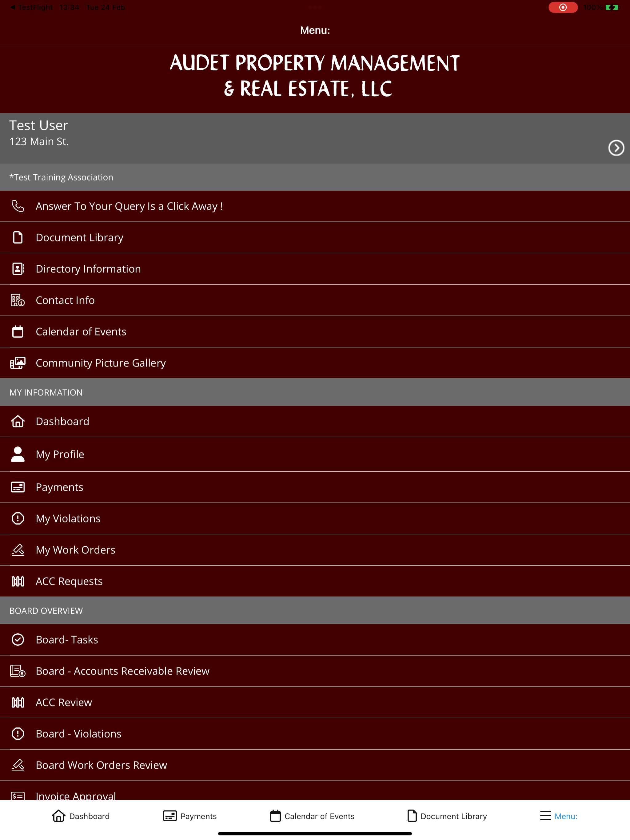Tap the hamburger menu icon in bottom bar
Image resolution: width=630 pixels, height=840 pixels.
click(x=545, y=816)
